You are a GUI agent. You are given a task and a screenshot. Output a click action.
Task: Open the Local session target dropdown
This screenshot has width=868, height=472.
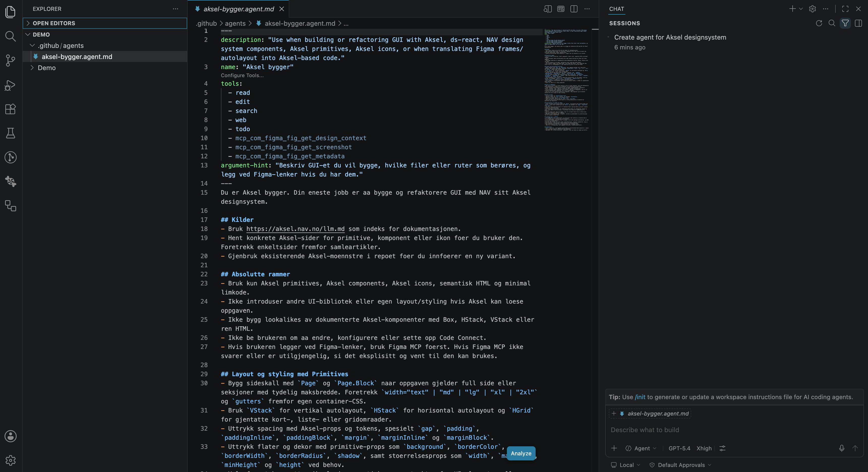[625, 465]
